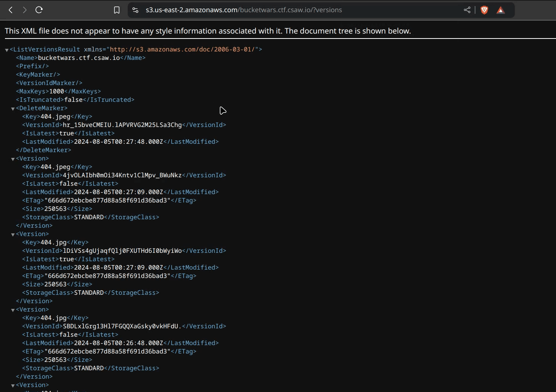Collapse the last Version node at bottom

[x=13, y=386]
